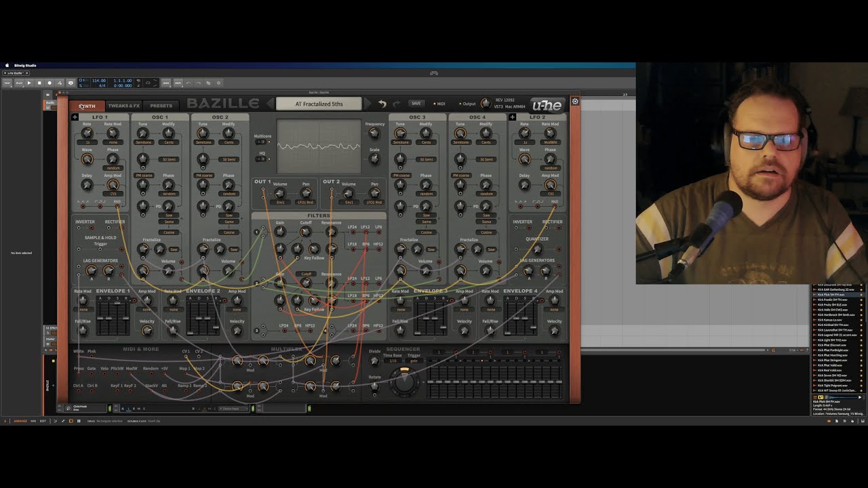The width and height of the screenshot is (868, 488).
Task: Click the OSC 1 Tune knob
Action: point(143,134)
